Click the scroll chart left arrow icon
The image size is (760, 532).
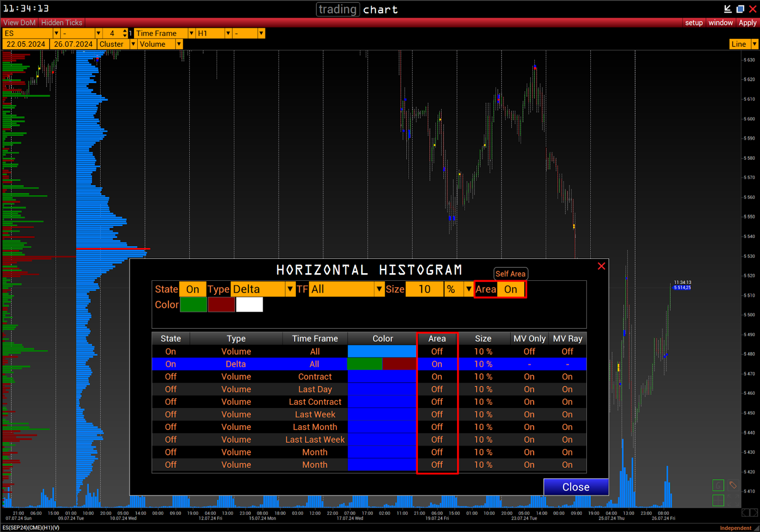pos(746,513)
